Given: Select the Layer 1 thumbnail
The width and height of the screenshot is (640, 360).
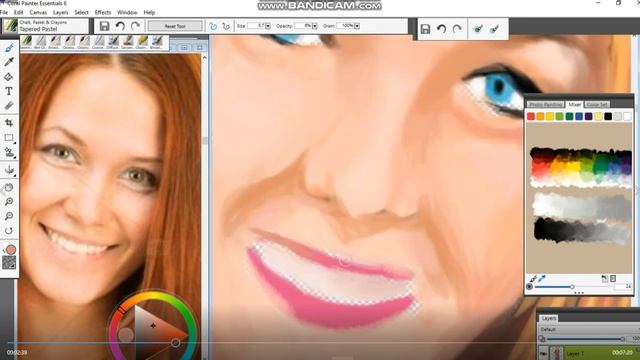Looking at the screenshot, I should [557, 353].
